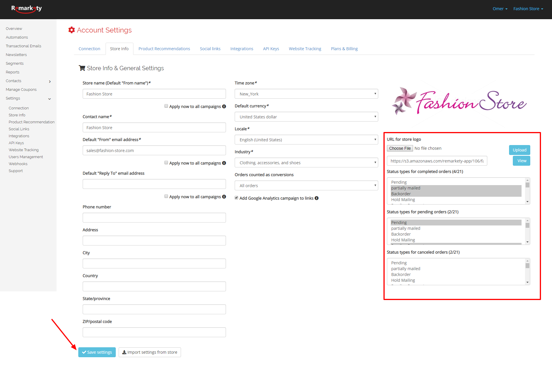Switch to the Social links tab
The width and height of the screenshot is (552, 392).
tap(210, 49)
